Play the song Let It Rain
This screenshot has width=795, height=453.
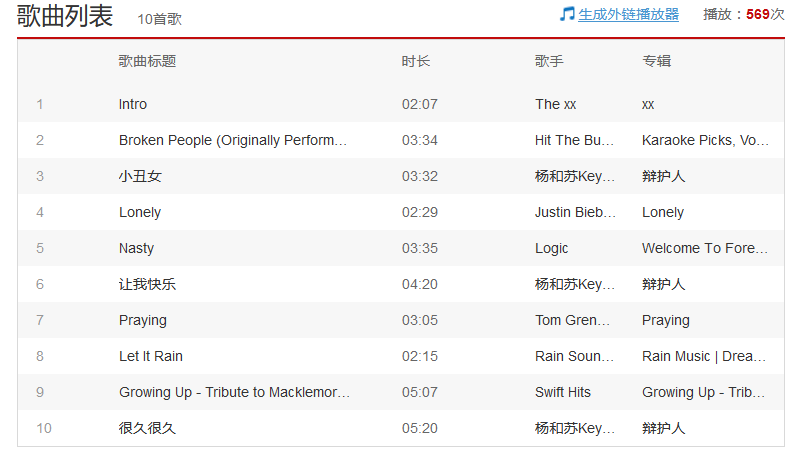pos(151,356)
